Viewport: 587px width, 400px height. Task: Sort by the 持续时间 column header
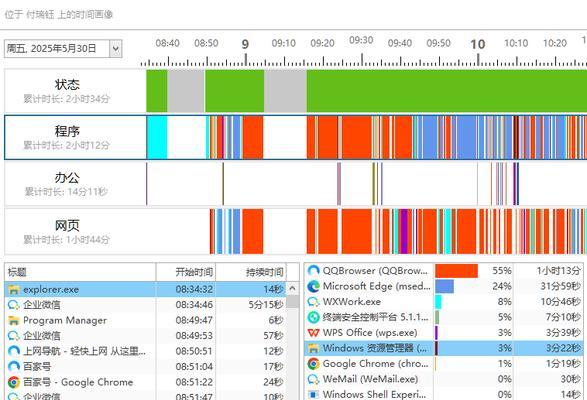tap(251, 272)
